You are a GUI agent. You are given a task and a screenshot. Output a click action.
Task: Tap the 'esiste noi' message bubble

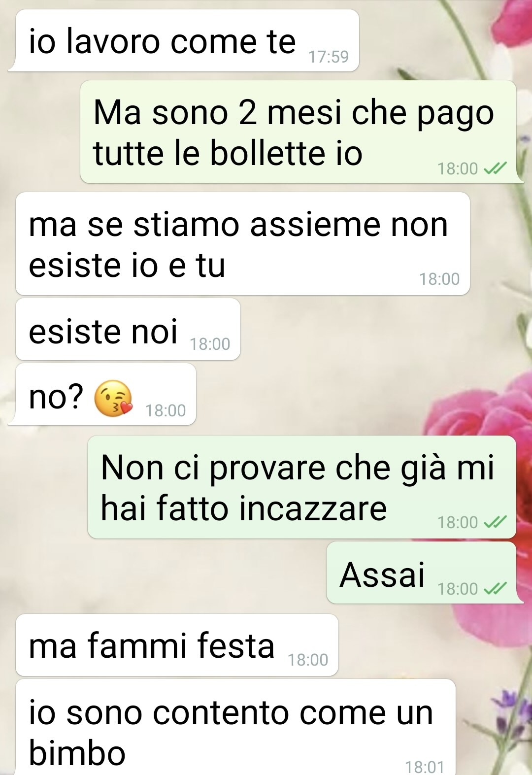(x=128, y=329)
